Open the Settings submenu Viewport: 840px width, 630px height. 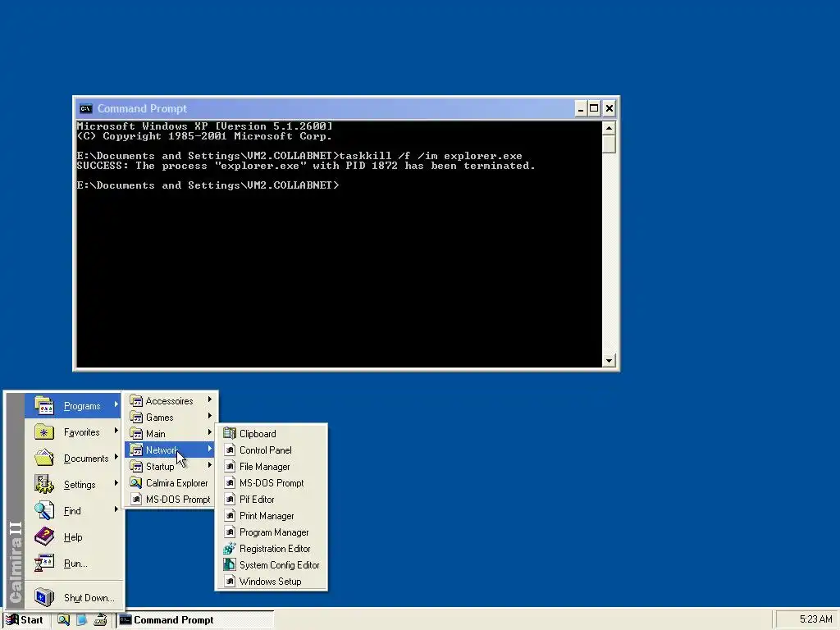pos(74,485)
